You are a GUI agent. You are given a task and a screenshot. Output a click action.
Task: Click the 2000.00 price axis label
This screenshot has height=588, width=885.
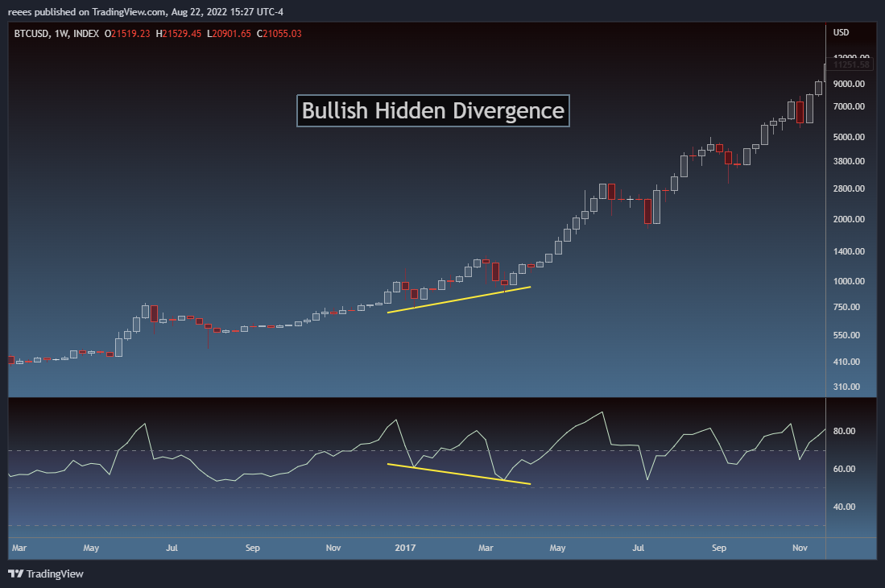pos(849,219)
